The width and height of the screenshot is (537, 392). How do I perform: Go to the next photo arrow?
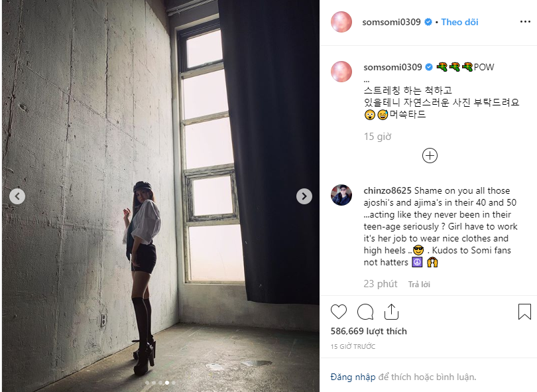(304, 196)
